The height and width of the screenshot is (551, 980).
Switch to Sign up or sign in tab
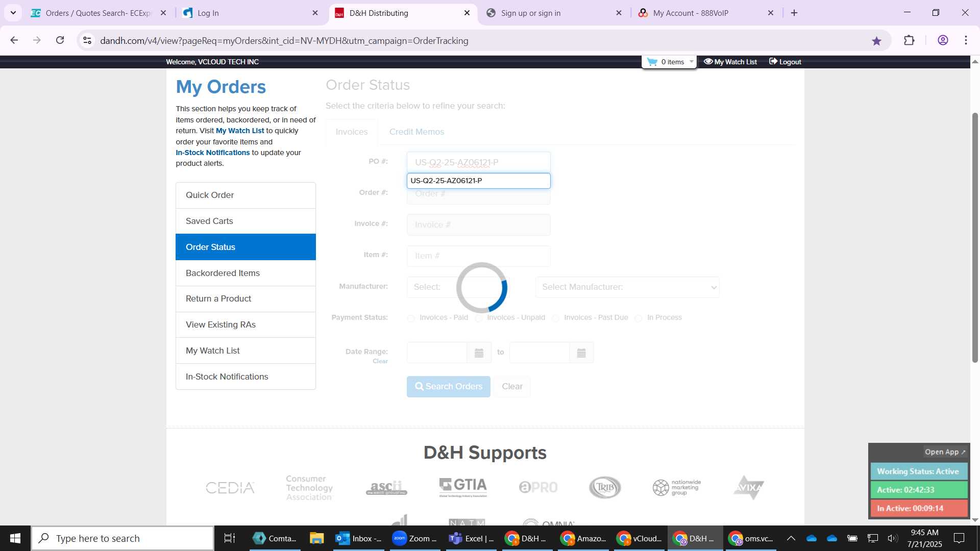coord(554,13)
